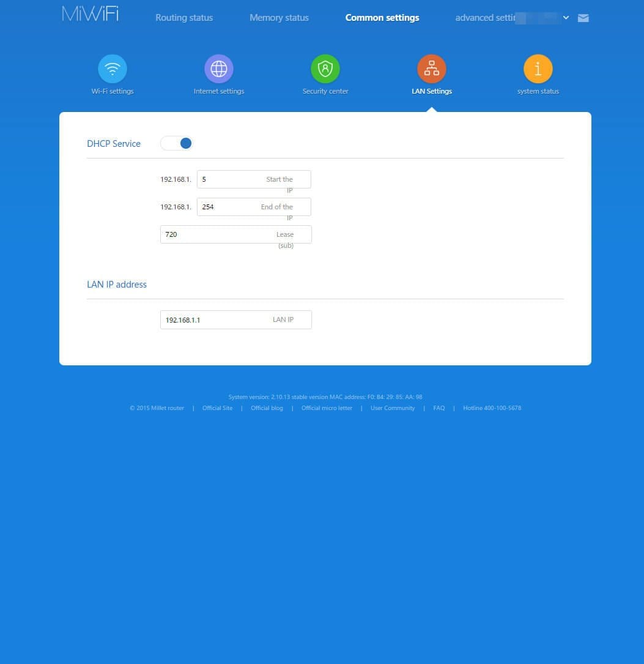Select the LAN Settings network icon
Screen dimensions: 644x664
point(432,69)
